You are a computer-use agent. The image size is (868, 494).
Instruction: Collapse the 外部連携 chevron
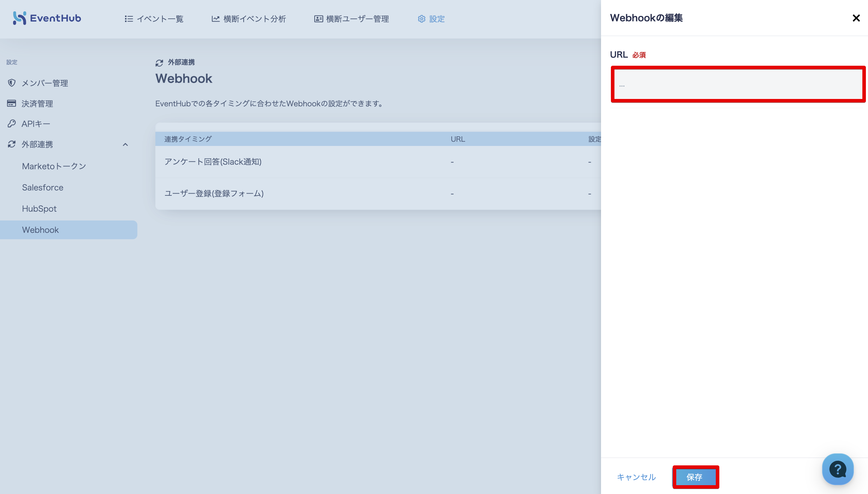[125, 145]
